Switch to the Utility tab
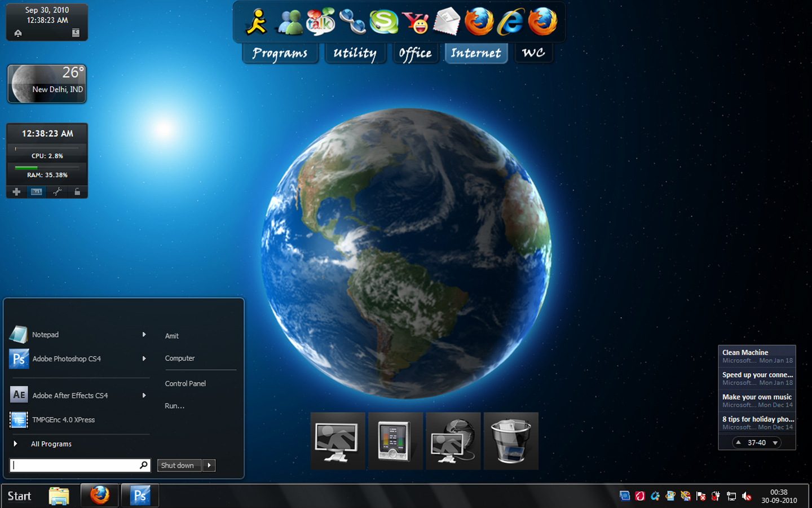812x508 pixels. (x=355, y=53)
